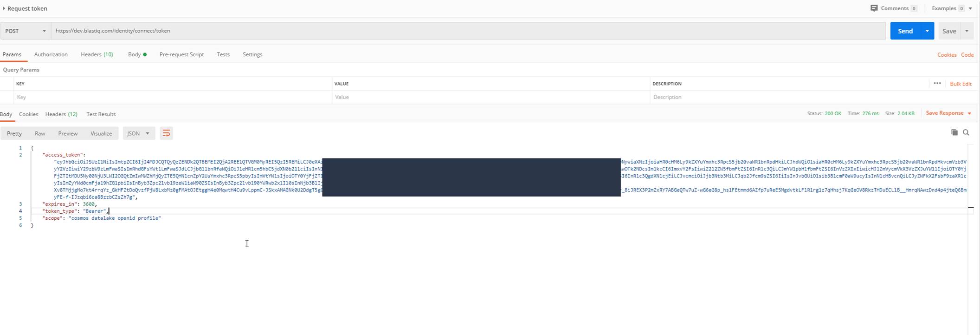980x335 pixels.
Task: Open the Save Response dropdown
Action: 948,113
